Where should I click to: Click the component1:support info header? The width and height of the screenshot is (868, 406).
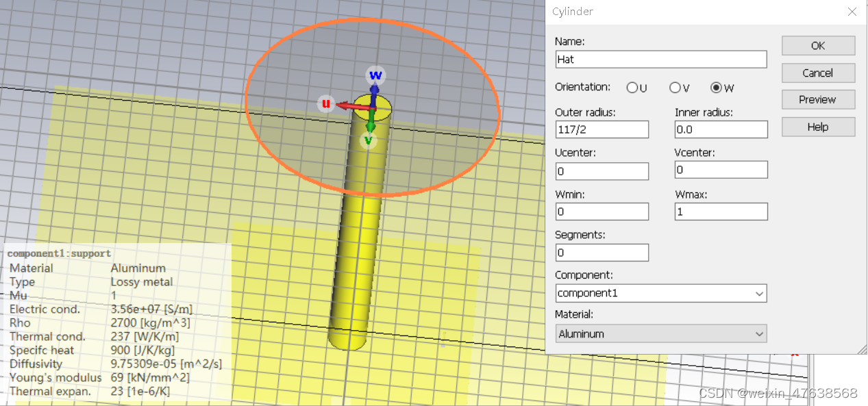(x=59, y=253)
